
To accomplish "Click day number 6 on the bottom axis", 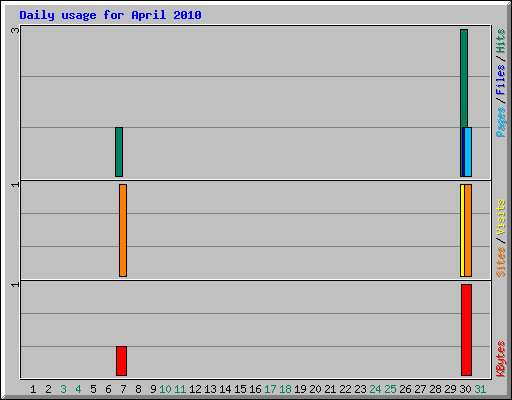I will click(108, 389).
